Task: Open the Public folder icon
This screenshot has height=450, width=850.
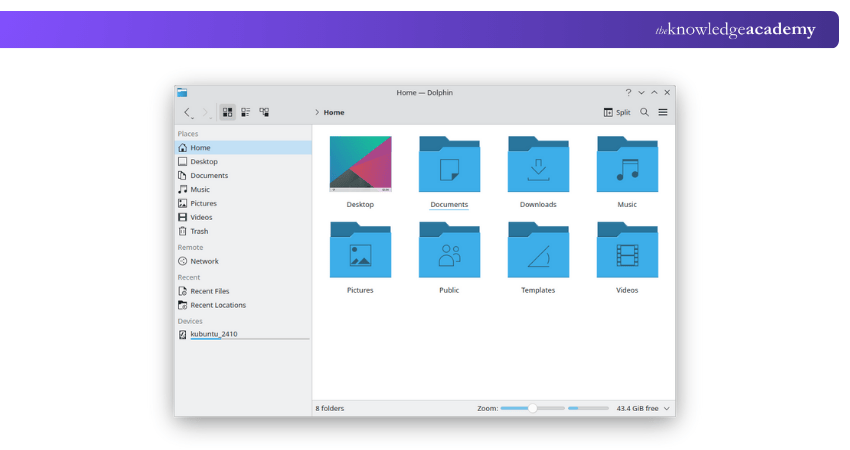Action: (x=449, y=251)
